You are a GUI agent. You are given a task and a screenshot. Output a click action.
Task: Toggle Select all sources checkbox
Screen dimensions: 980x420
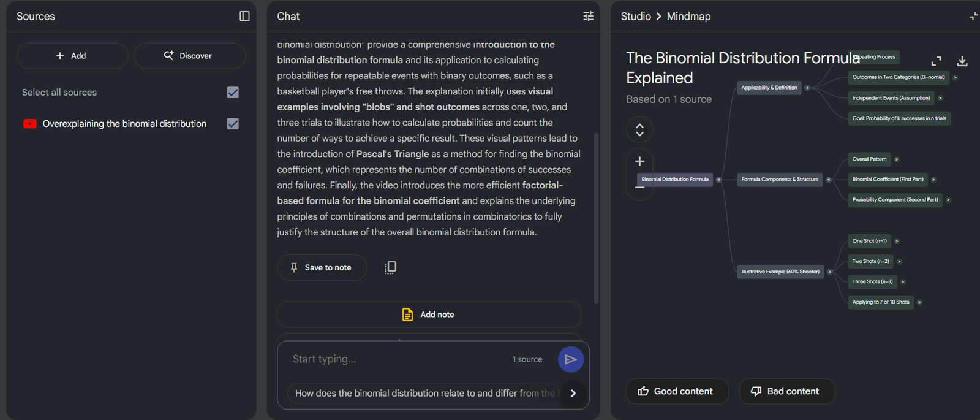[x=233, y=93]
